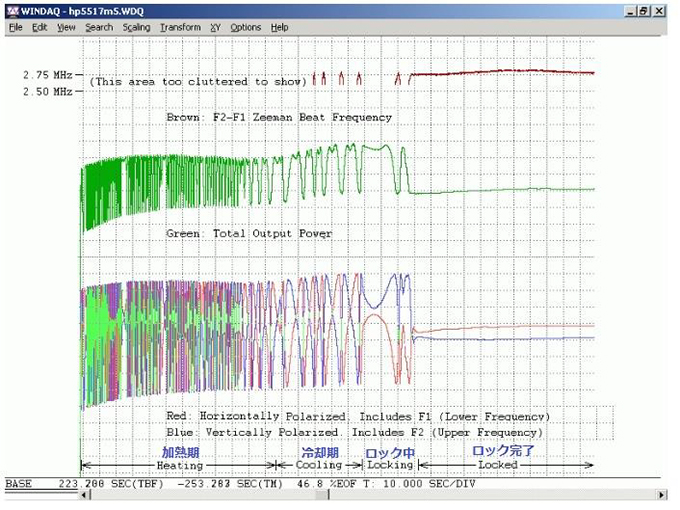Click the 冷却期 Japanese label
680x510 pixels.
[x=320, y=453]
